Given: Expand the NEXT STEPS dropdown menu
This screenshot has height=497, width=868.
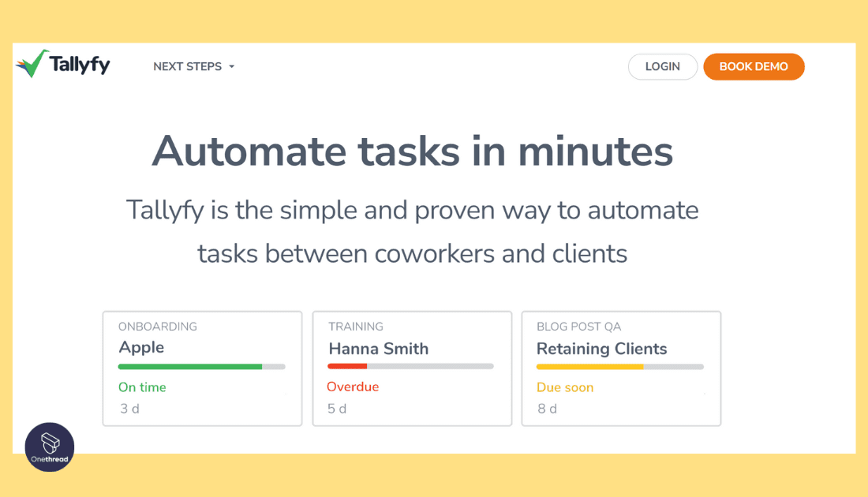Looking at the screenshot, I should [188, 66].
